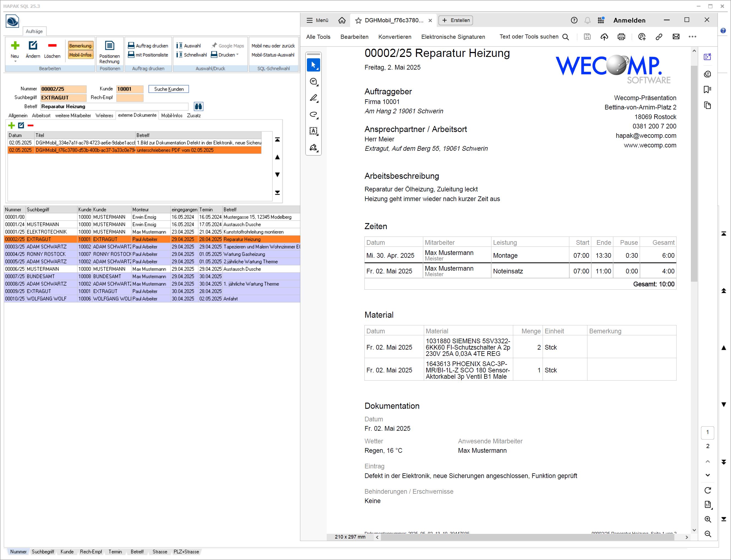
Task: Toggle the Mobil-Infos ribbon button
Action: click(x=80, y=55)
